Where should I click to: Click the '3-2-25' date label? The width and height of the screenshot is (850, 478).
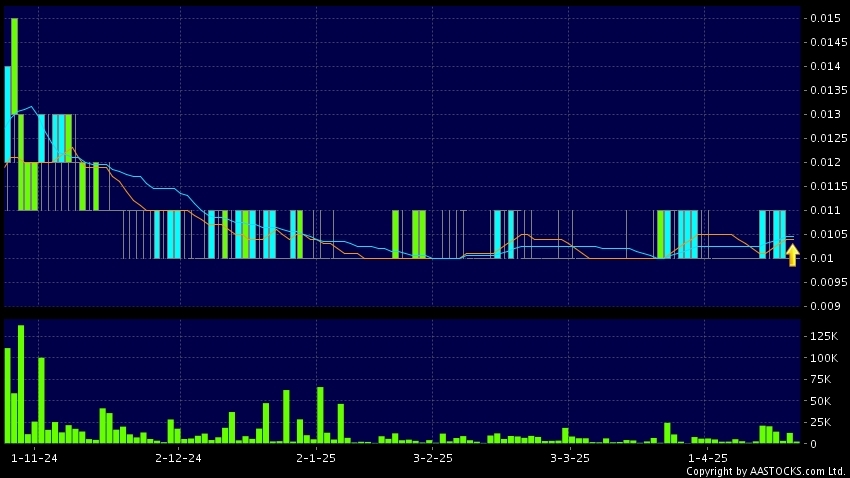click(433, 458)
